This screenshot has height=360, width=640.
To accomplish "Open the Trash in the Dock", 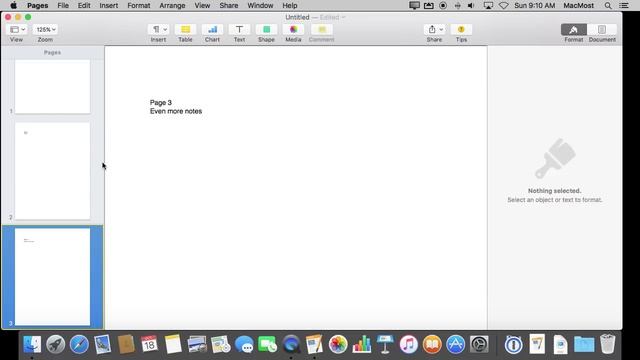I will pos(607,344).
